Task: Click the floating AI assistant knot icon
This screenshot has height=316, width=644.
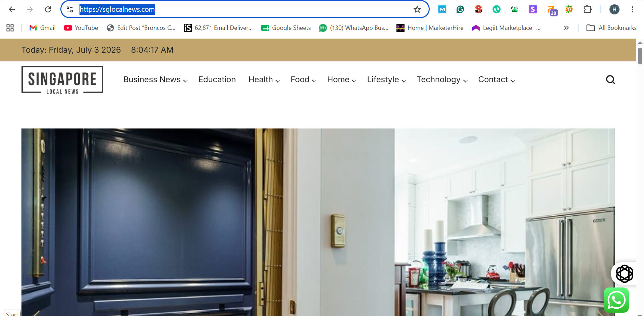Action: [x=624, y=274]
